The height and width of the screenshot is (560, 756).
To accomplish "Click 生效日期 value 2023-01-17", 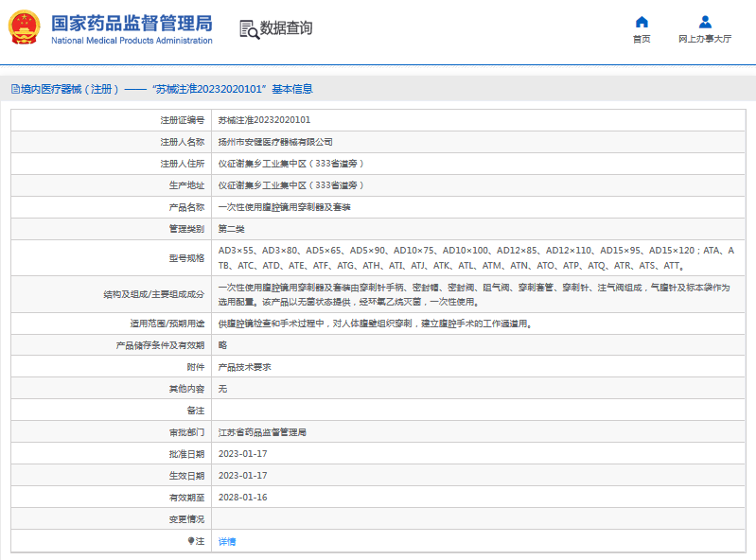I will pos(242,476).
